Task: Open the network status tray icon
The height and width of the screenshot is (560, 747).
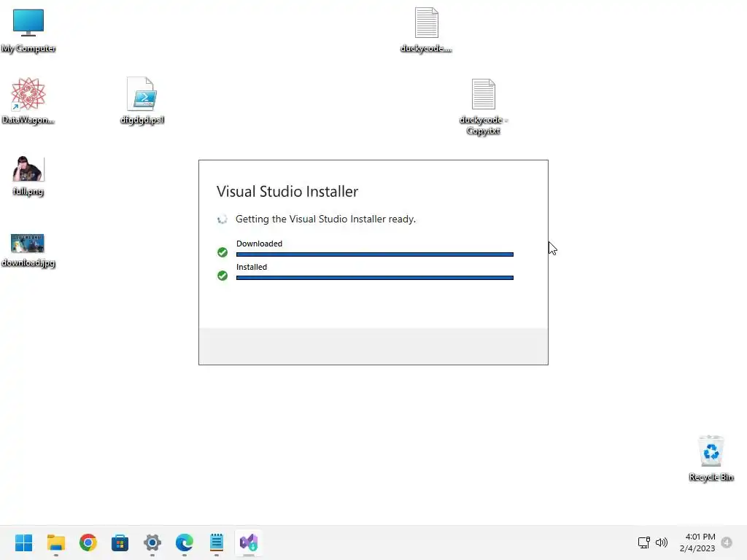Action: tap(644, 542)
